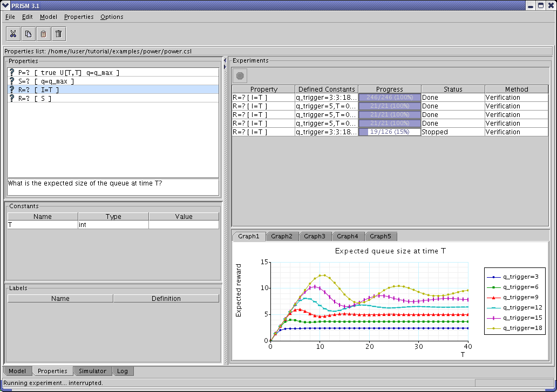Select the Stopped experiment row status
Image resolution: width=557 pixels, height=392 pixels.
point(453,132)
